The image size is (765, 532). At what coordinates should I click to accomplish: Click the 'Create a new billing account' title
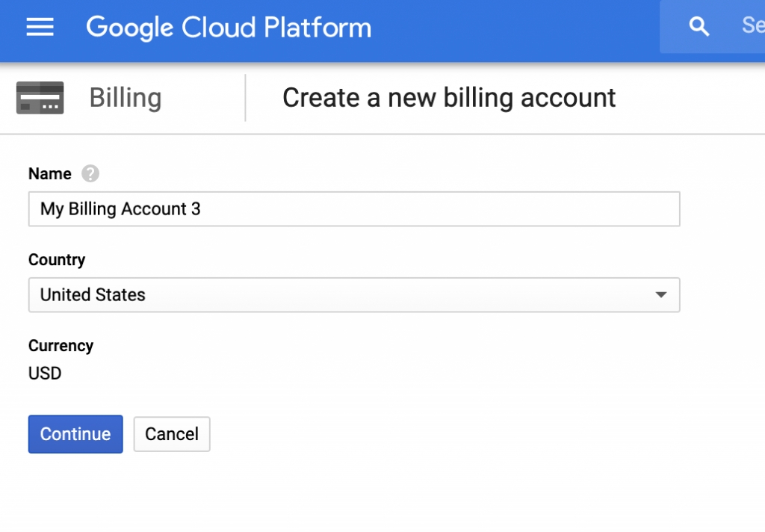[x=449, y=98]
